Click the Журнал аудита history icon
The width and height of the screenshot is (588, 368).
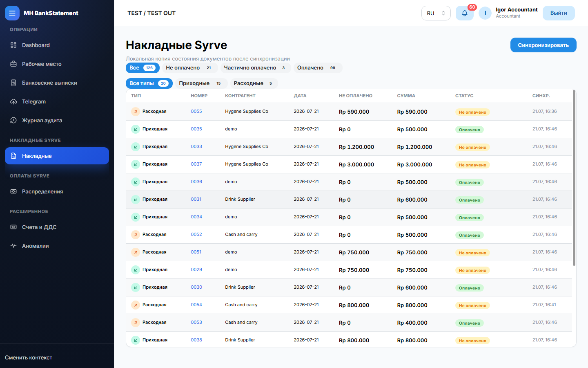13,120
